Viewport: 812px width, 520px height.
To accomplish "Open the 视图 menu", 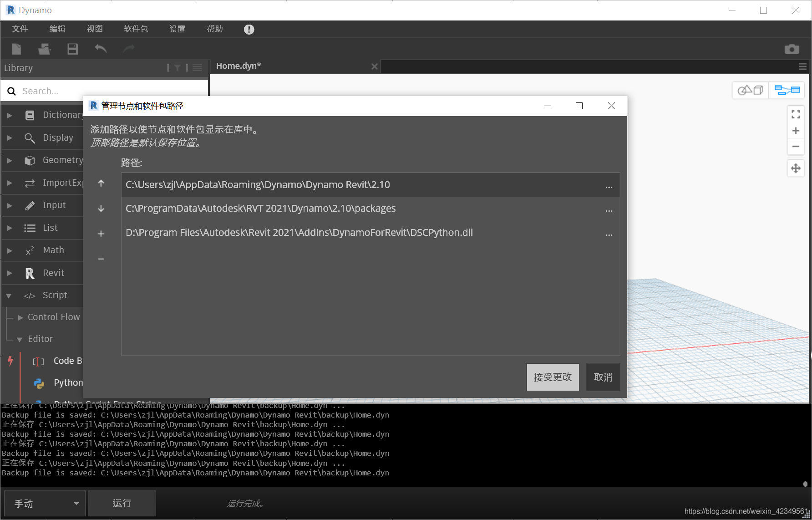I will [x=95, y=29].
